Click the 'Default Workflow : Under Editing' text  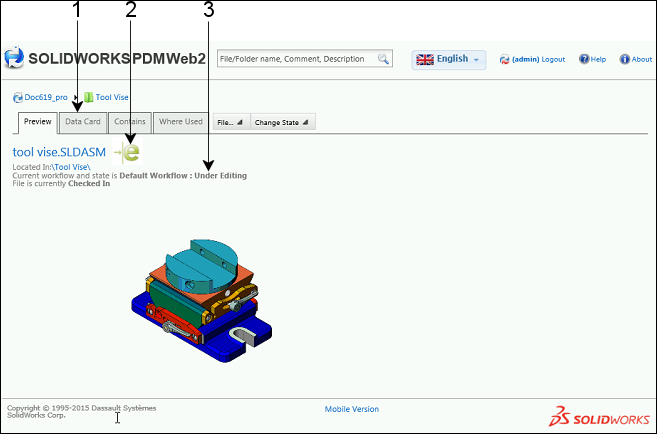183,176
